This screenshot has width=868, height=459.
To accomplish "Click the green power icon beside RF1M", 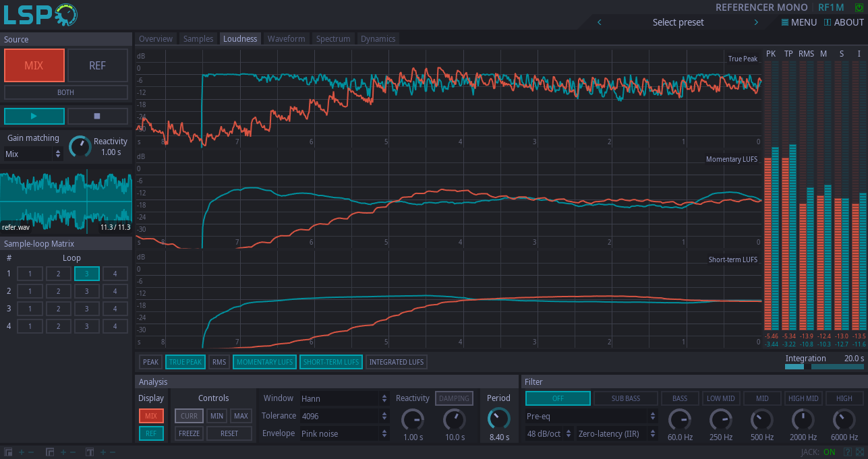I will [859, 7].
